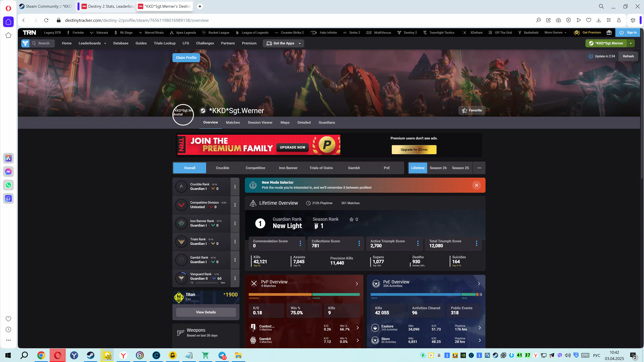Image resolution: width=644 pixels, height=362 pixels.
Task: Take a snapshot with camera icon
Action: click(x=558, y=20)
